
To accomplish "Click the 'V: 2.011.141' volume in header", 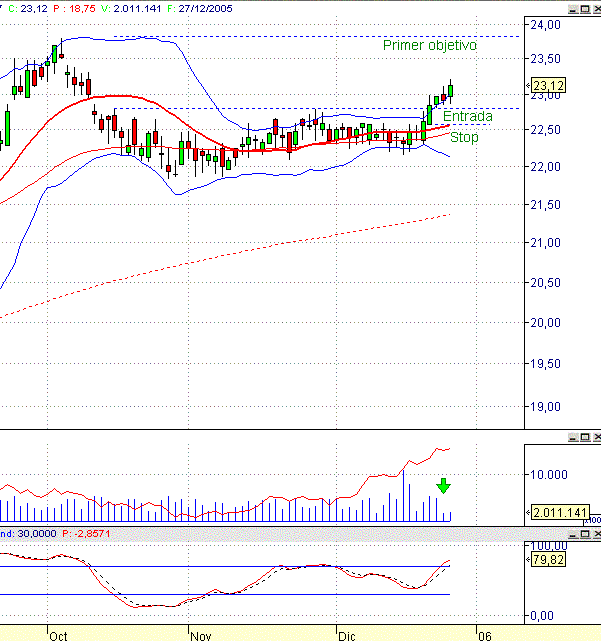I will coord(131,9).
